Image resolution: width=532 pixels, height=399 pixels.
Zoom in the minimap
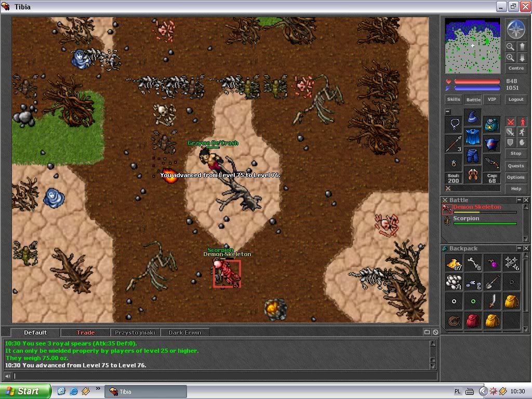pos(510,58)
